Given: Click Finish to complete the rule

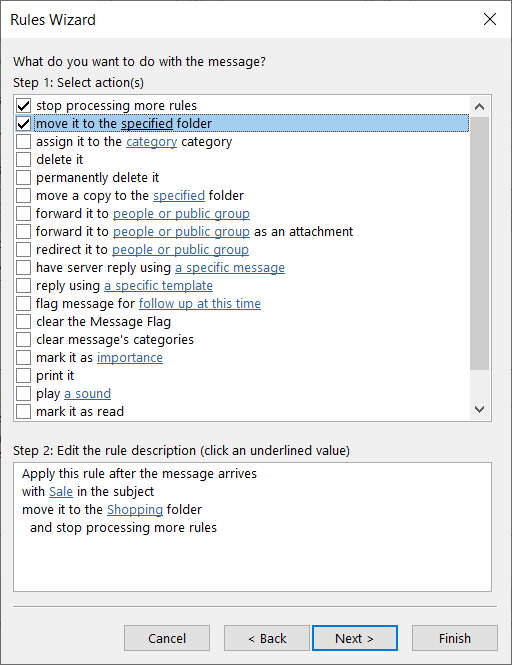Looking at the screenshot, I should pos(455,638).
